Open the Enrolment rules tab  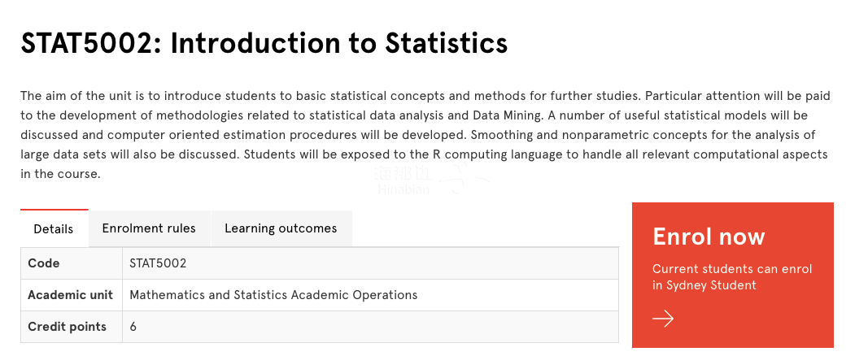(149, 228)
